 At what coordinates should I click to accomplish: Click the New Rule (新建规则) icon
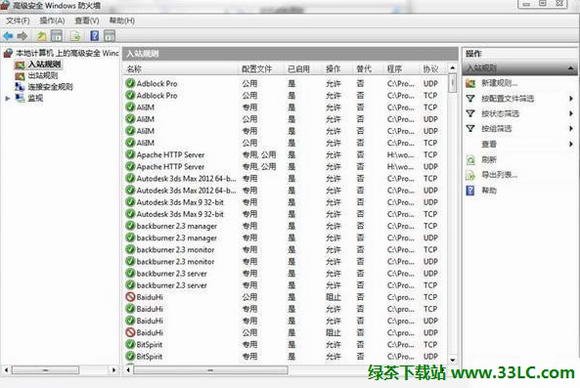(x=470, y=83)
